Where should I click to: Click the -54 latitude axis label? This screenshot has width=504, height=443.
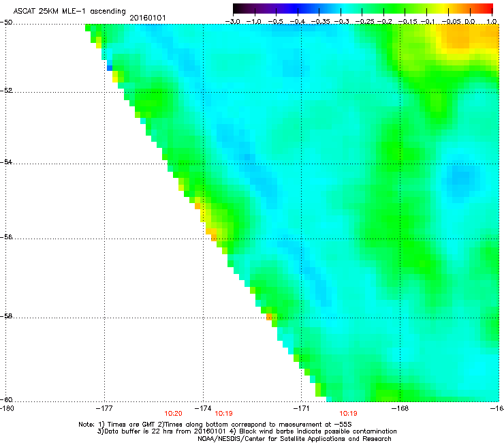[6, 162]
